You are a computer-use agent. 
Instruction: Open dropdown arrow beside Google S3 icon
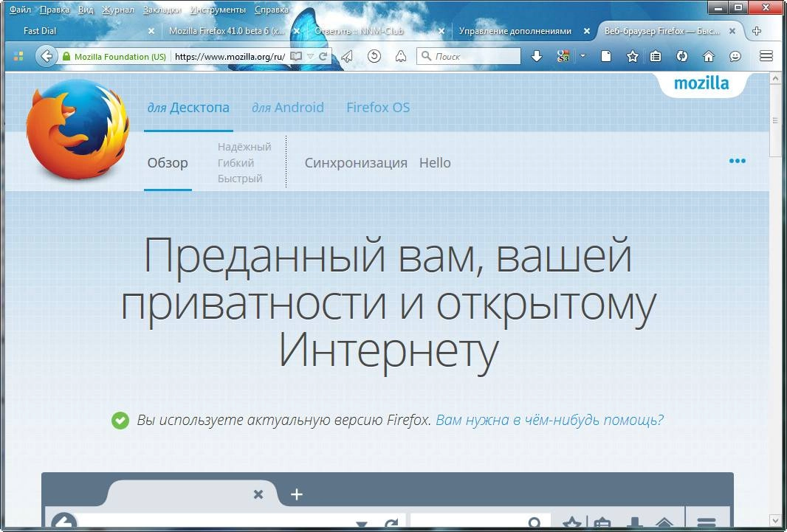[582, 56]
